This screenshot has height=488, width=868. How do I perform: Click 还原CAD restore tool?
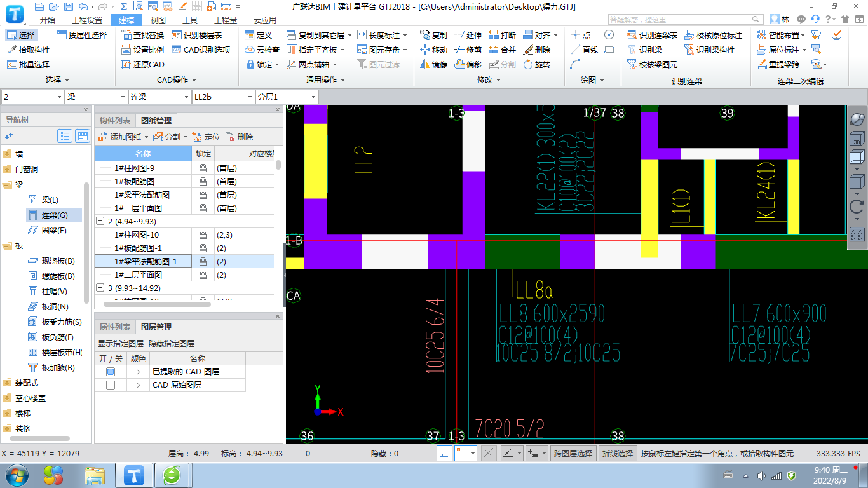tap(143, 64)
